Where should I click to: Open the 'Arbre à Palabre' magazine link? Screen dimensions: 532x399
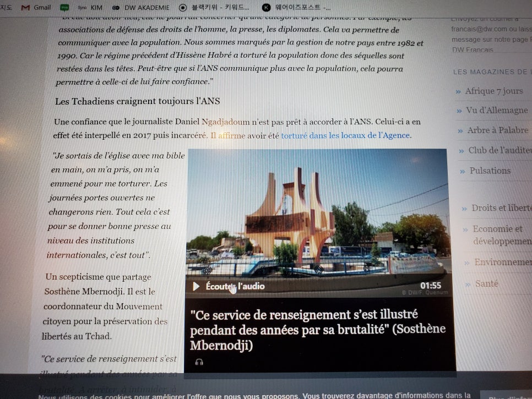pos(498,130)
